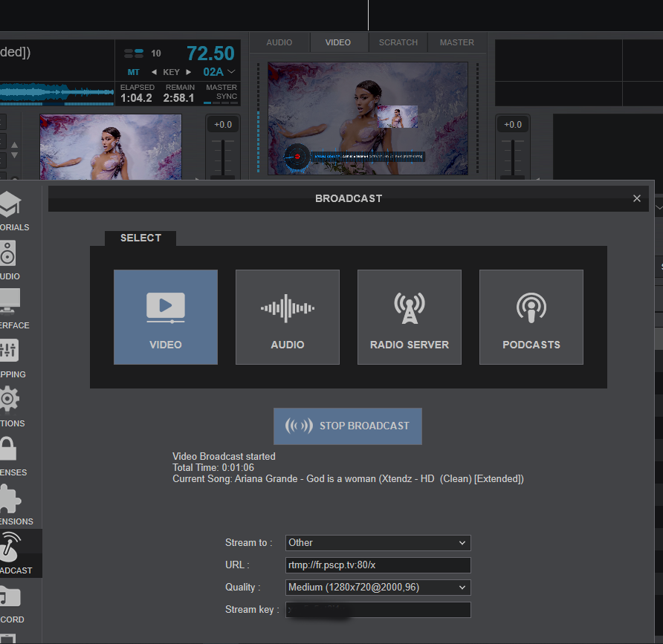Click the left deck video thumbnail
The height and width of the screenshot is (644, 663).
[x=111, y=147]
